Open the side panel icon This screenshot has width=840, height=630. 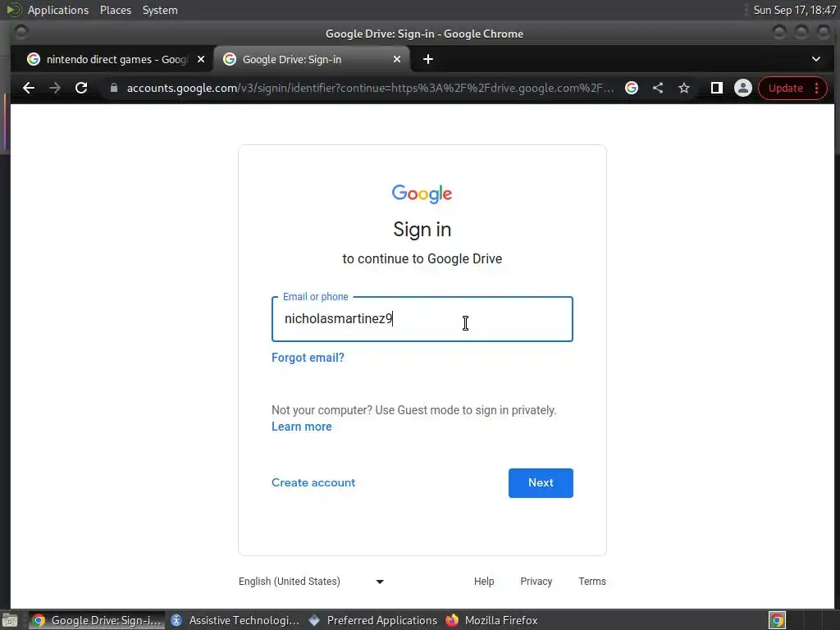point(717,88)
